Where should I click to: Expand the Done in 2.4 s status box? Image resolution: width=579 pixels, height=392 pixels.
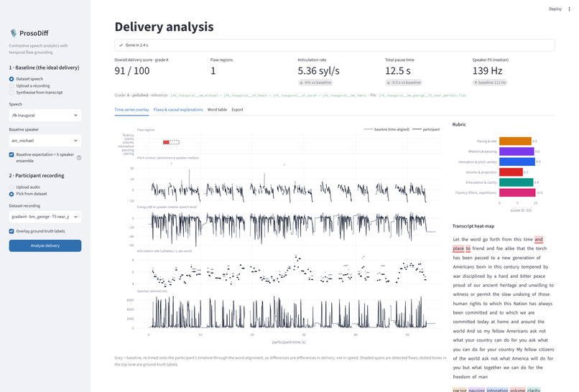(x=335, y=45)
